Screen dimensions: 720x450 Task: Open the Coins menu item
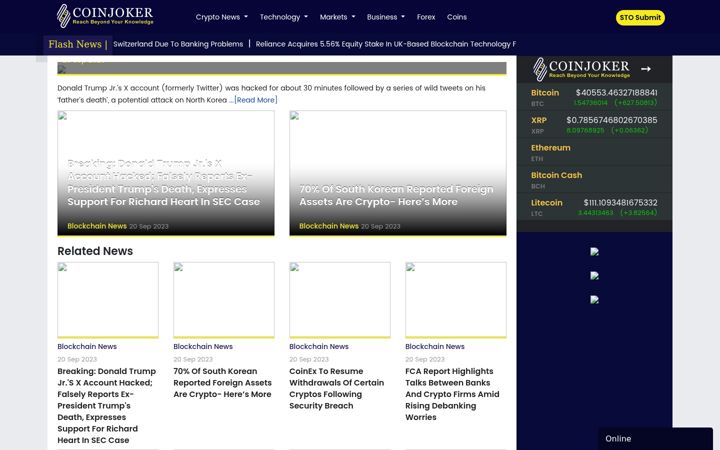(x=456, y=17)
